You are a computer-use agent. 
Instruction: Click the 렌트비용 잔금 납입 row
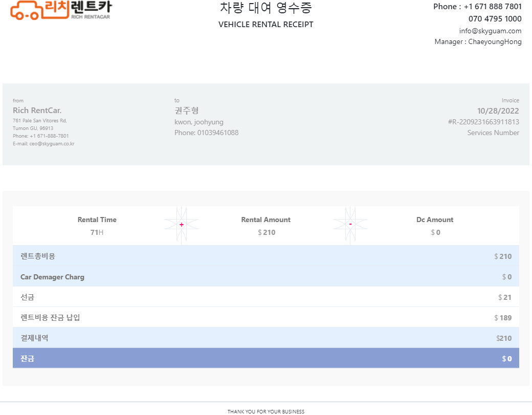click(265, 318)
